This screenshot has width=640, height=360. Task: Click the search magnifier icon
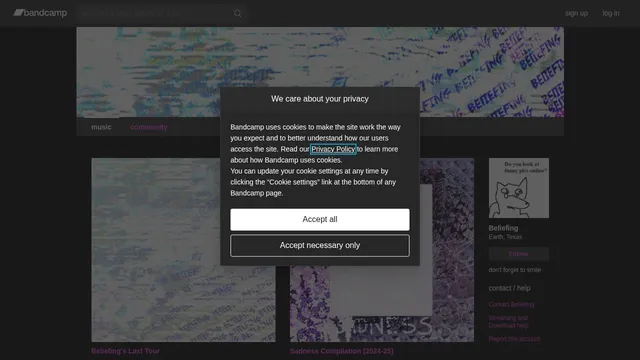point(238,13)
